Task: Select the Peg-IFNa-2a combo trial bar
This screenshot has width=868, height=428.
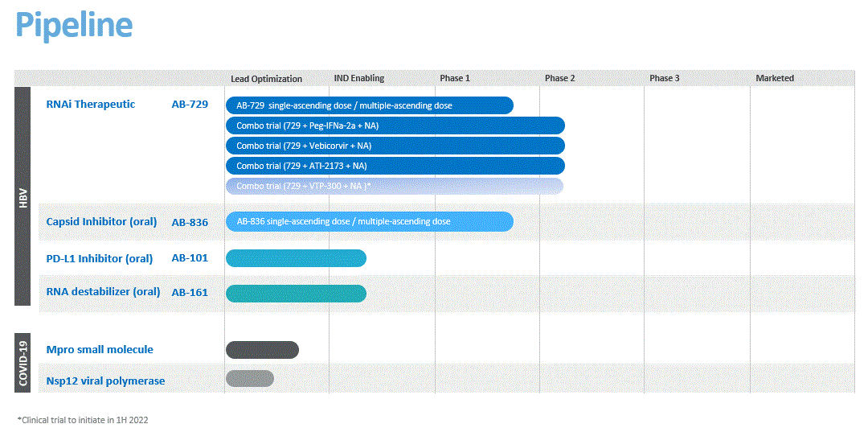Action: (x=395, y=126)
